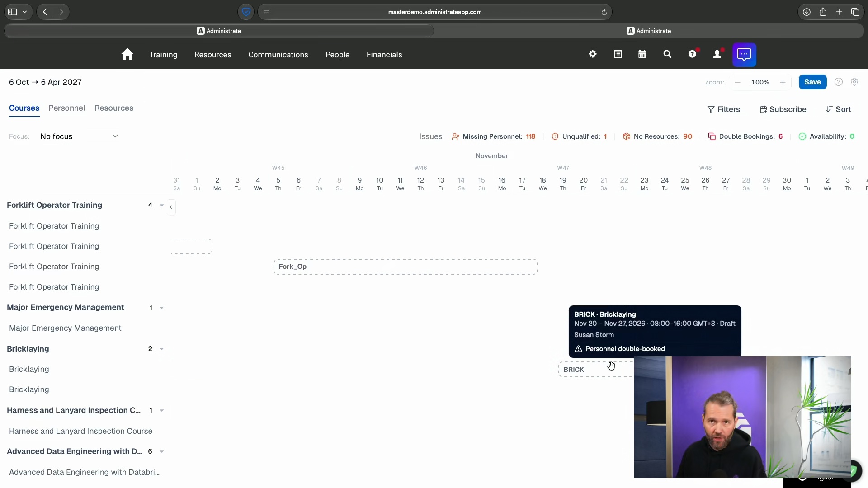Click the Save button
Screen dimensions: 868x488
click(x=812, y=82)
